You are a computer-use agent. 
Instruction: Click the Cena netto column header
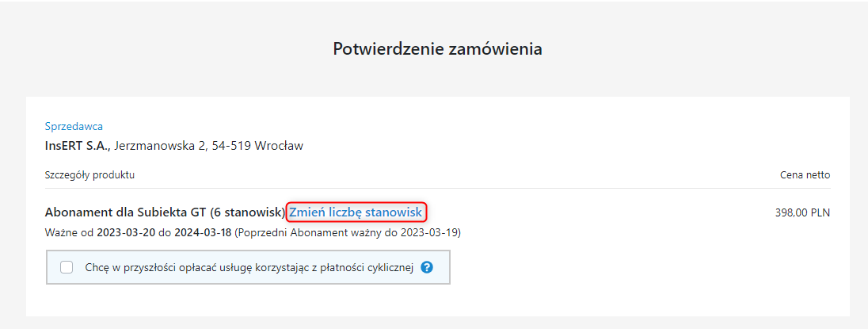pos(805,175)
